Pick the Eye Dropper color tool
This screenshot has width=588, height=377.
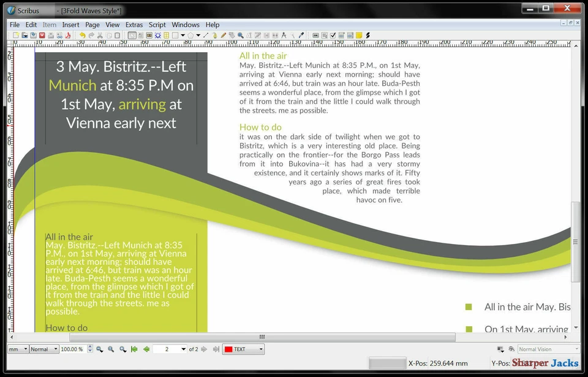[x=301, y=35]
